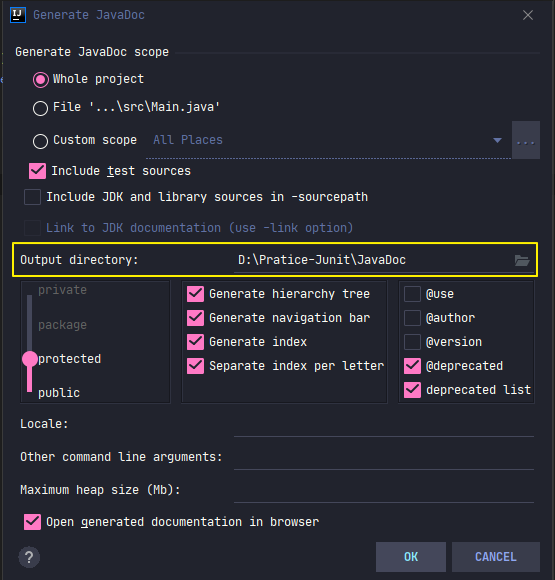Enable Include JDK and library sources in -sourcepath
Image resolution: width=555 pixels, height=580 pixels.
[x=32, y=197]
